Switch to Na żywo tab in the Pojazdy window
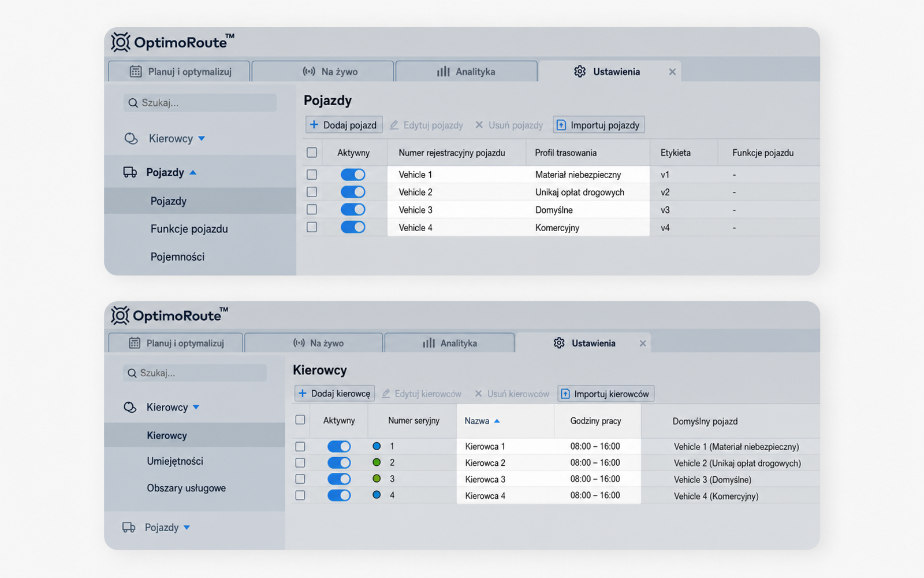Screen dimensions: 924x578 tap(323, 72)
